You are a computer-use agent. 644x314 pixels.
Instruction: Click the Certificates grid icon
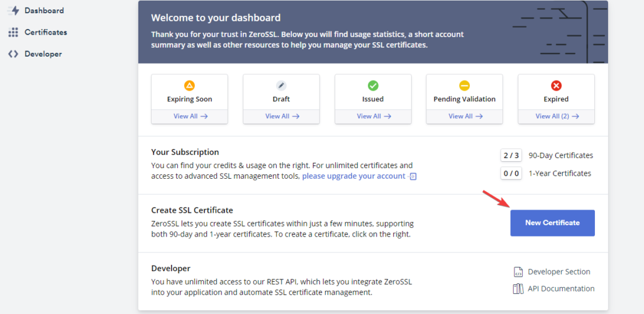click(x=13, y=32)
